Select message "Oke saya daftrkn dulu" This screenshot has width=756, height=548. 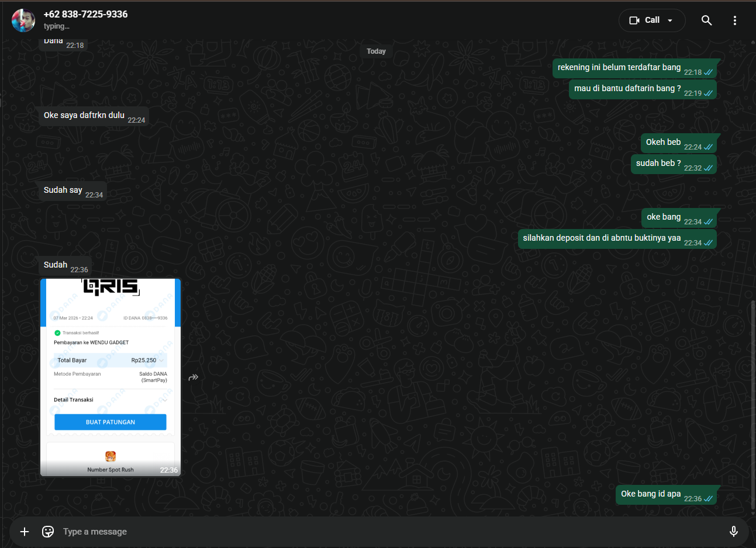tap(93, 116)
